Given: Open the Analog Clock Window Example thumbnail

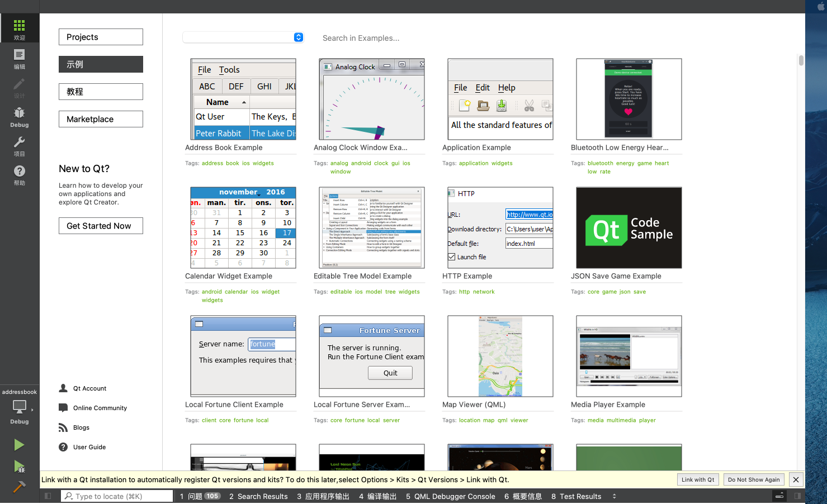Looking at the screenshot, I should click(372, 99).
